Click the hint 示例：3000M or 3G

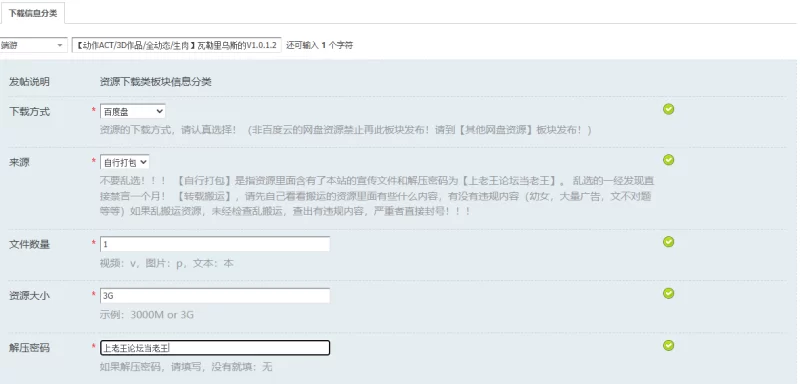coord(147,315)
